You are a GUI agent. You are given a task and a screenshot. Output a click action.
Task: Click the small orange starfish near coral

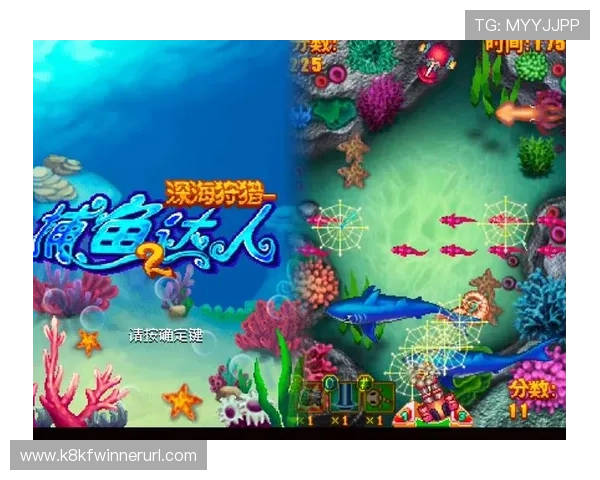click(89, 342)
